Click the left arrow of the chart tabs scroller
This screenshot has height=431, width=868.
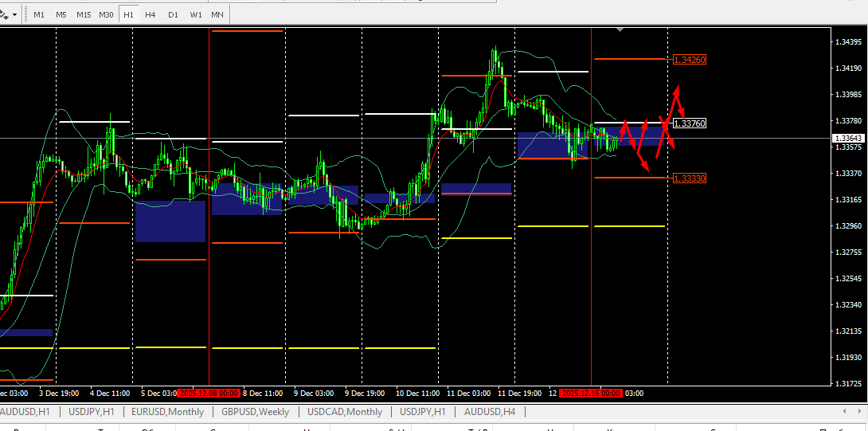click(843, 411)
